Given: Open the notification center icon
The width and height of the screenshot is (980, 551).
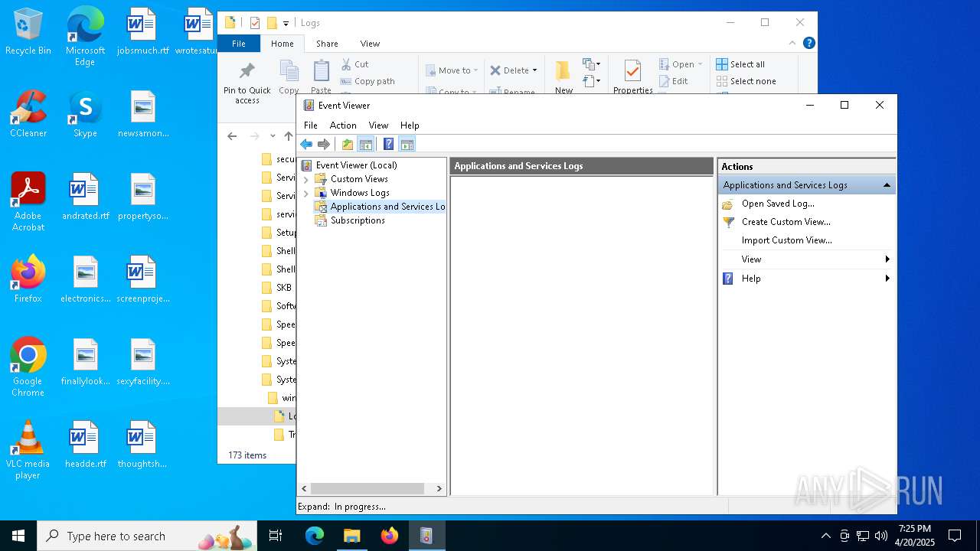Looking at the screenshot, I should [955, 536].
